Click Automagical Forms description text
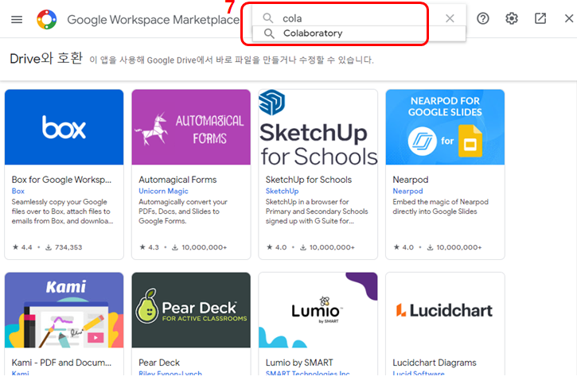 (182, 212)
